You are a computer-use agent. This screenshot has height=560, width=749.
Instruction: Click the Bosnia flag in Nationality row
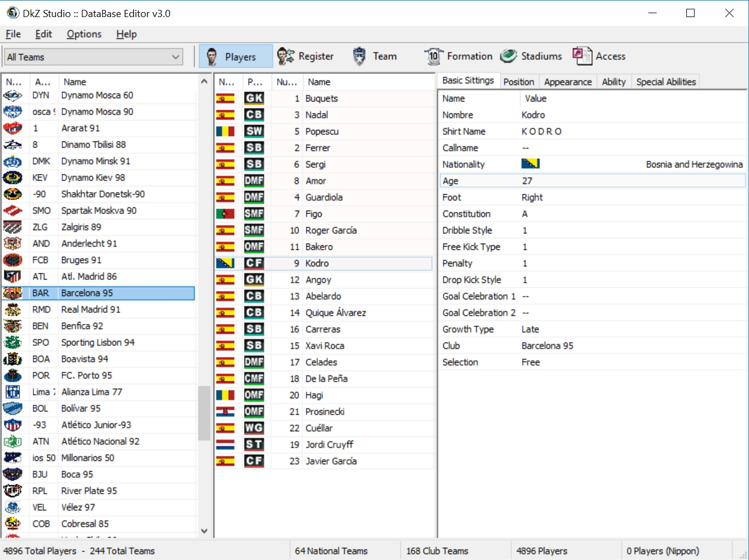[x=531, y=164]
